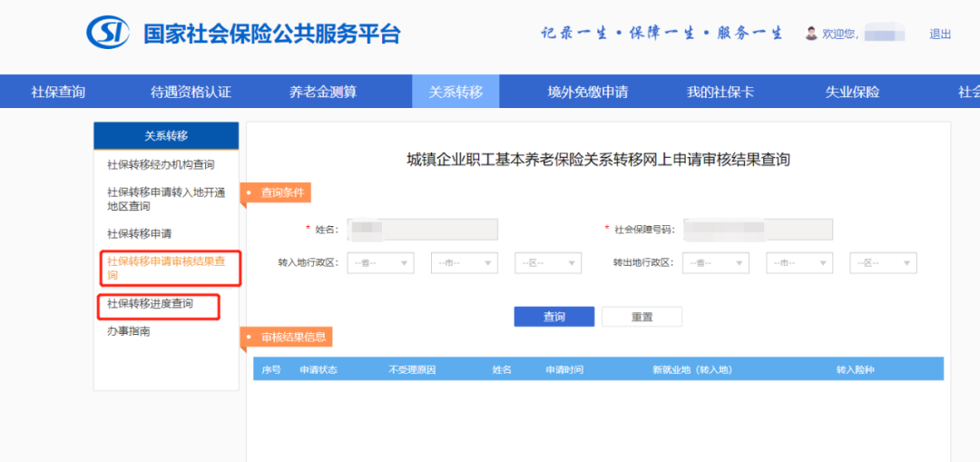
Task: Expand the 转出地行政区 province dropdown
Action: click(x=716, y=263)
